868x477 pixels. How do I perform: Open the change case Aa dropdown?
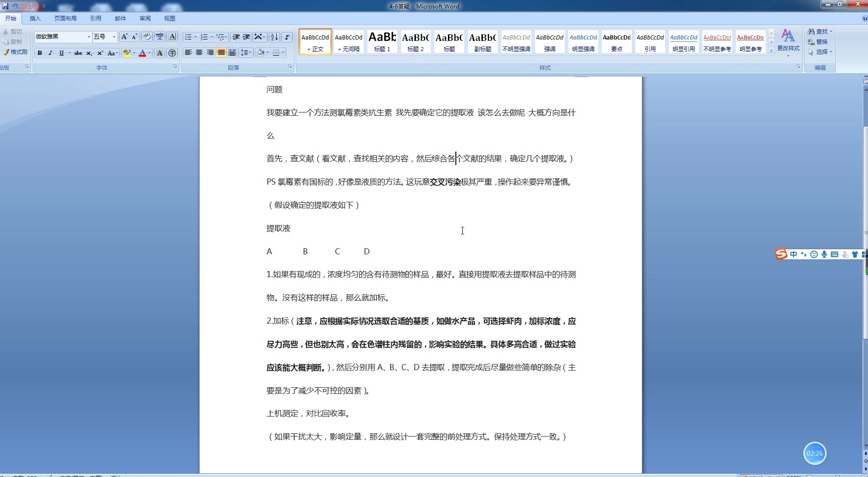113,53
